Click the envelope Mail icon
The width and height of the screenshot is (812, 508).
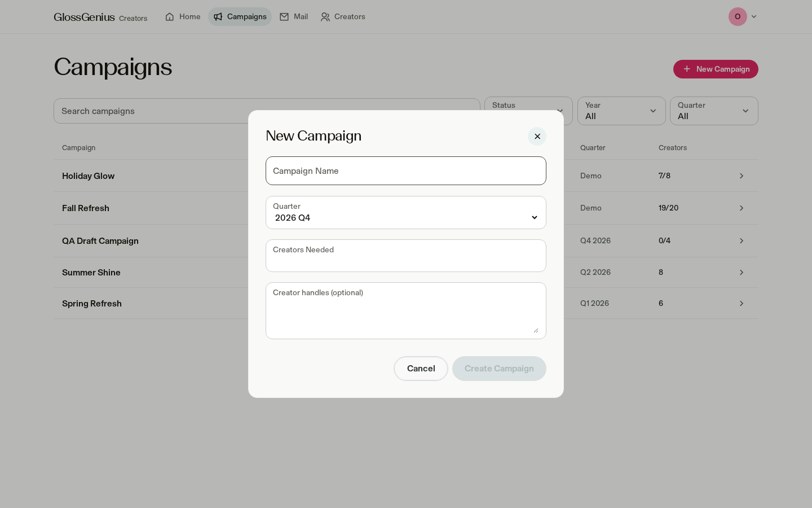[284, 17]
